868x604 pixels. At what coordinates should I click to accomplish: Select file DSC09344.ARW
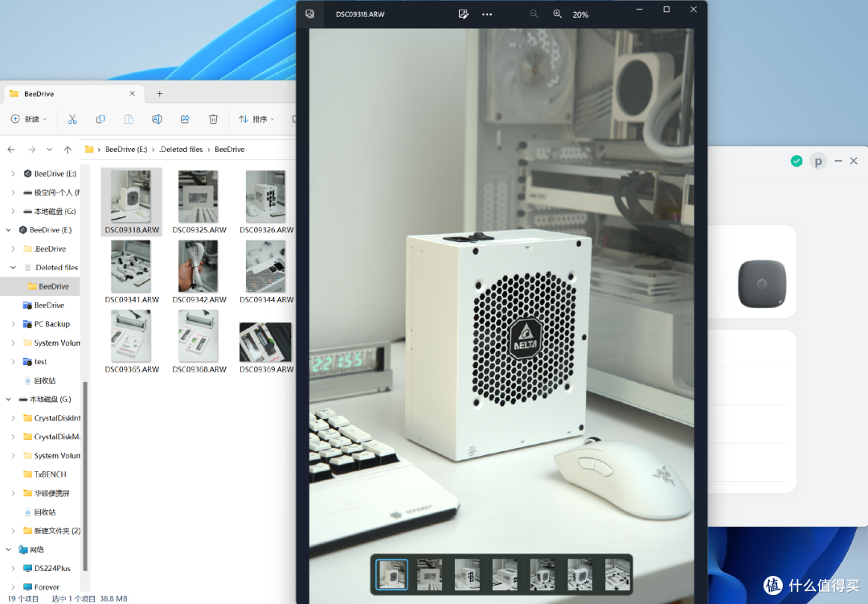[x=266, y=272]
